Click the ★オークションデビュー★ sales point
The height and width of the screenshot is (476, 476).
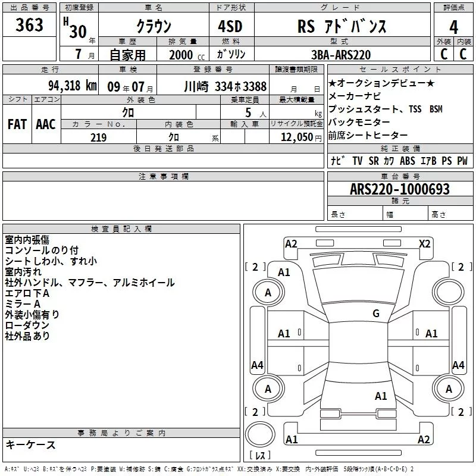[381, 83]
